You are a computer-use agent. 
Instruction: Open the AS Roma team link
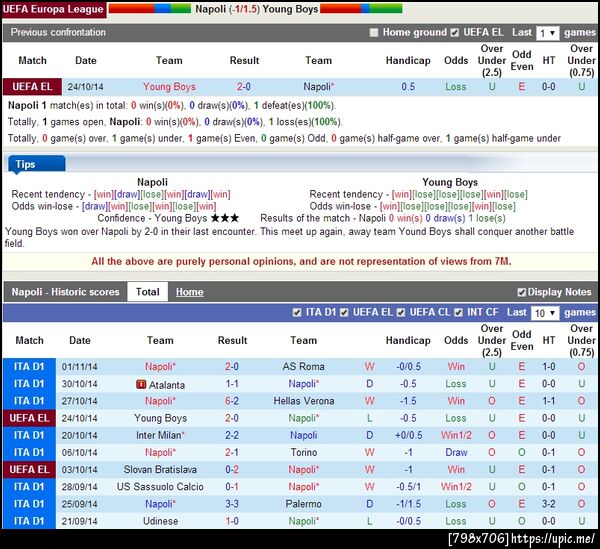(303, 367)
